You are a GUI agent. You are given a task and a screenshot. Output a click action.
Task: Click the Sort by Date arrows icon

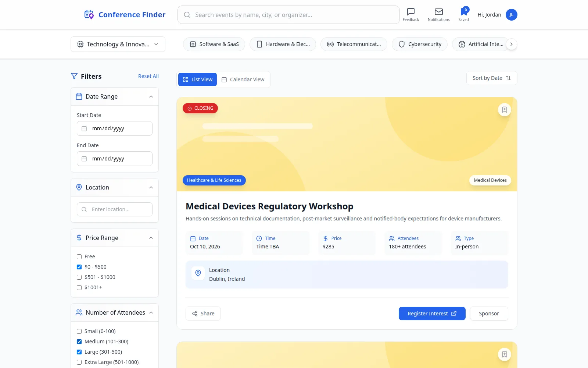[508, 78]
